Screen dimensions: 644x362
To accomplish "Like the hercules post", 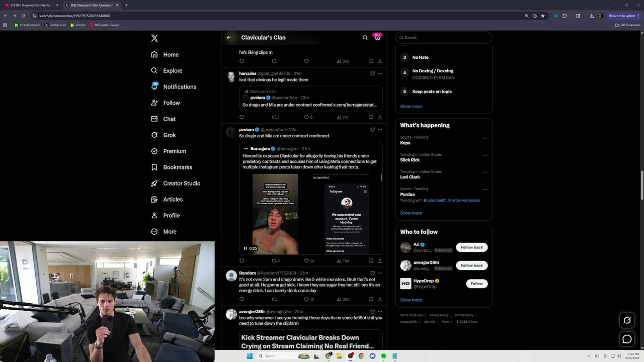I will point(306,117).
